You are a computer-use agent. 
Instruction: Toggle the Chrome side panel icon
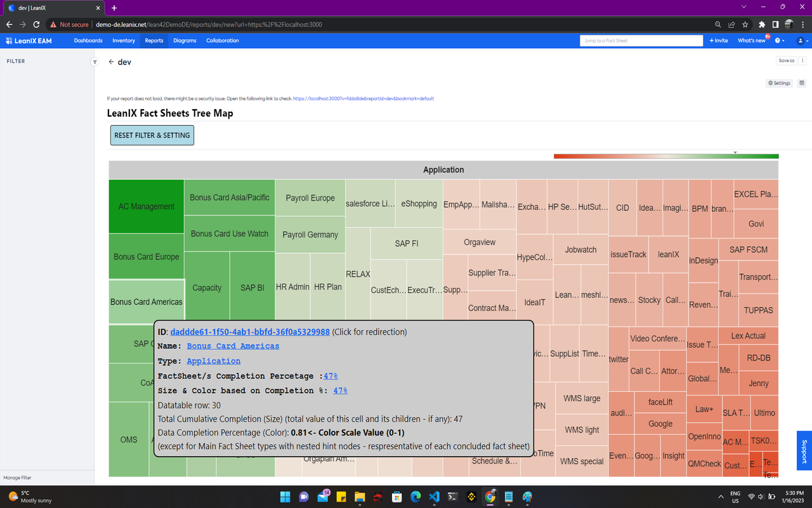point(775,24)
